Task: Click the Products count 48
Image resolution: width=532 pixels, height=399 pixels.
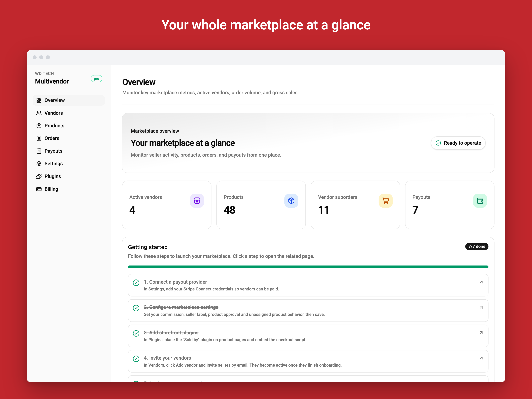Action: (x=229, y=210)
